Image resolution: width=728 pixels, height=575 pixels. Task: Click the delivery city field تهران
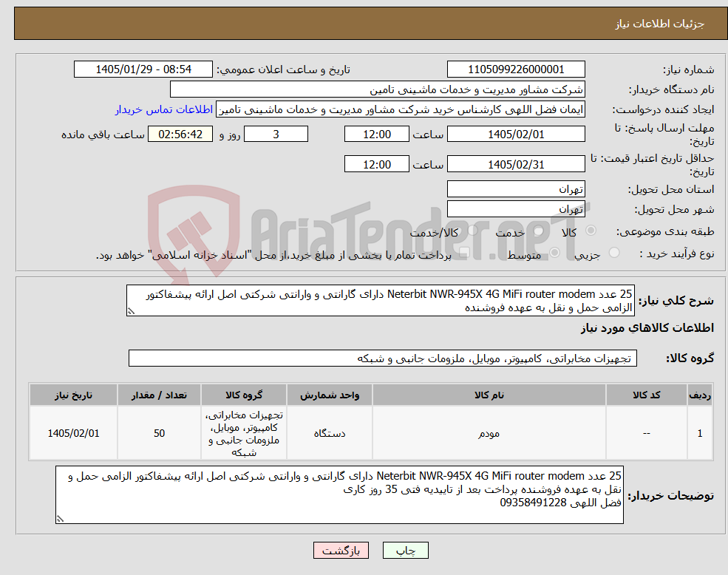(516, 209)
